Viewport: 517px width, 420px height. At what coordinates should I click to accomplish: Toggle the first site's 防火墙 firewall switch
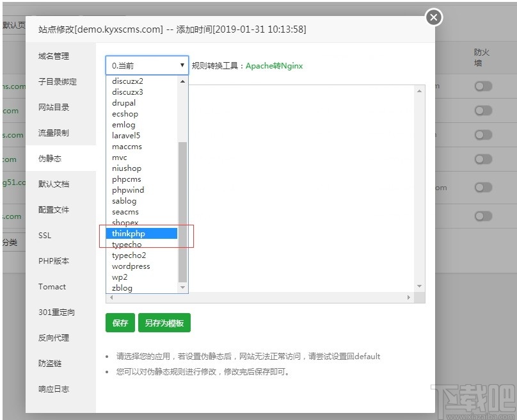[483, 86]
